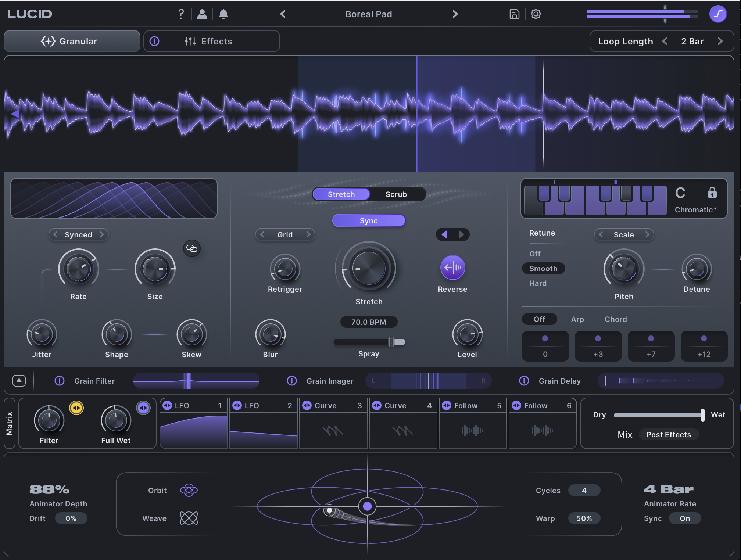The image size is (741, 560).
Task: Click the Post Effects mix button
Action: 669,434
